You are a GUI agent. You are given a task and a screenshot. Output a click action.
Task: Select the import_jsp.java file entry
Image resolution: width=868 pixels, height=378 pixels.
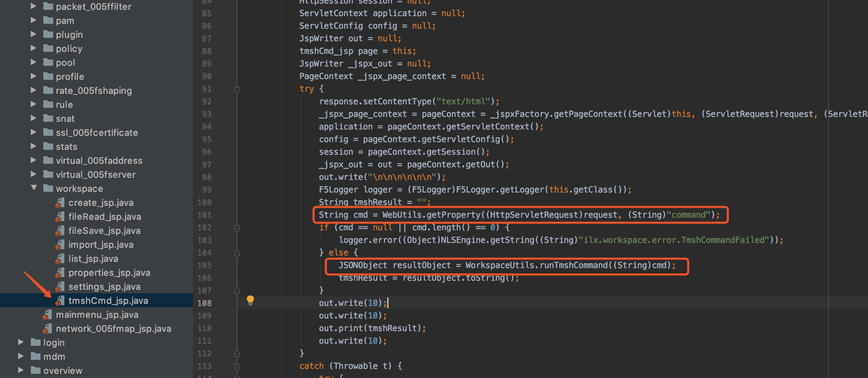pos(101,245)
